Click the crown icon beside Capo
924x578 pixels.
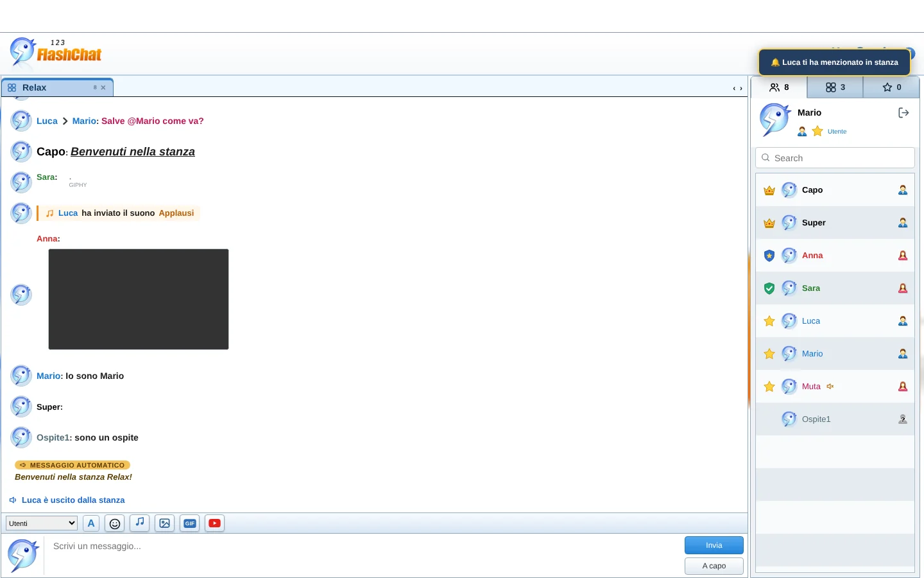pyautogui.click(x=769, y=190)
